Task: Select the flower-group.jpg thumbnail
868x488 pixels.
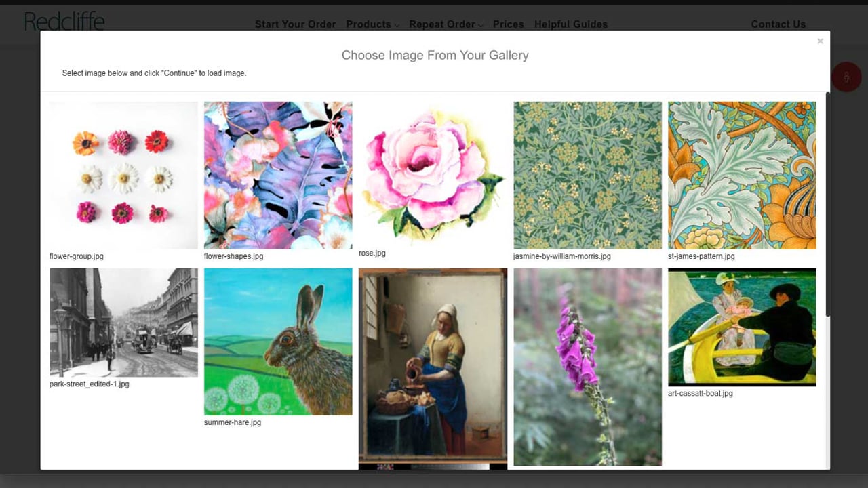Action: coord(123,176)
